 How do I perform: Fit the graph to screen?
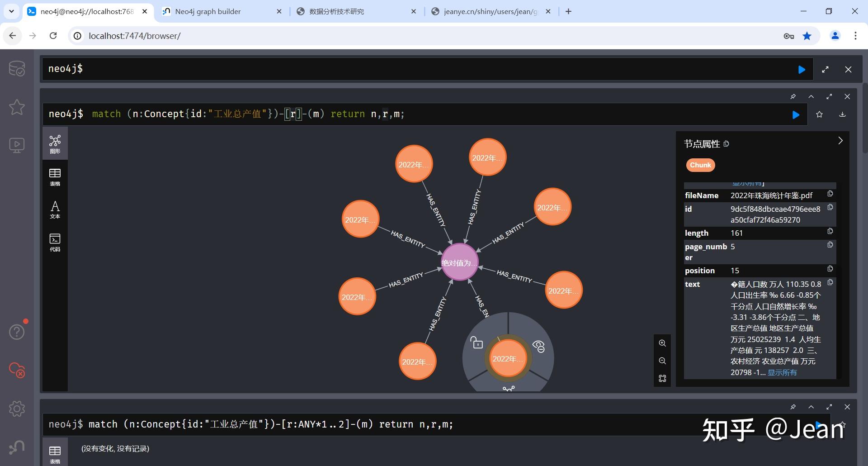click(x=662, y=378)
